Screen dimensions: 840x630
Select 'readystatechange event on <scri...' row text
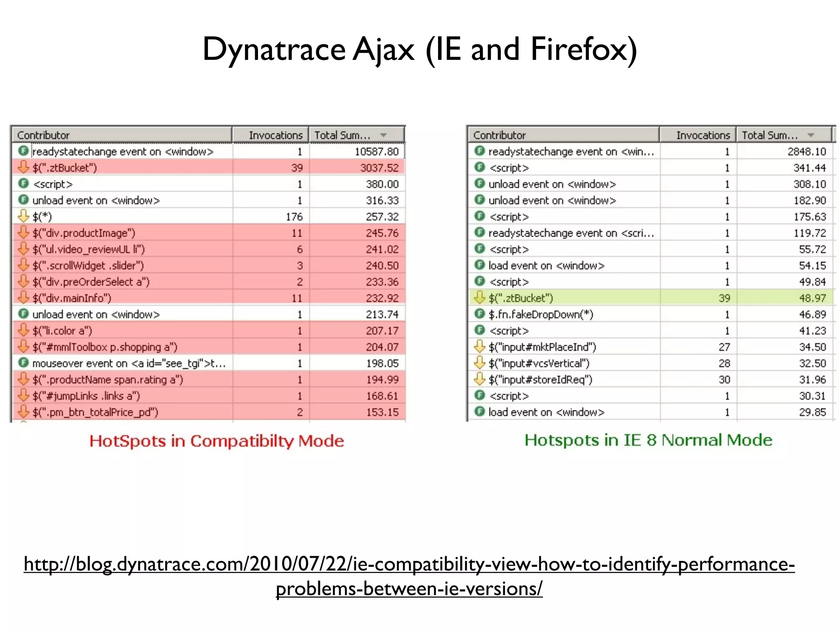(571, 233)
